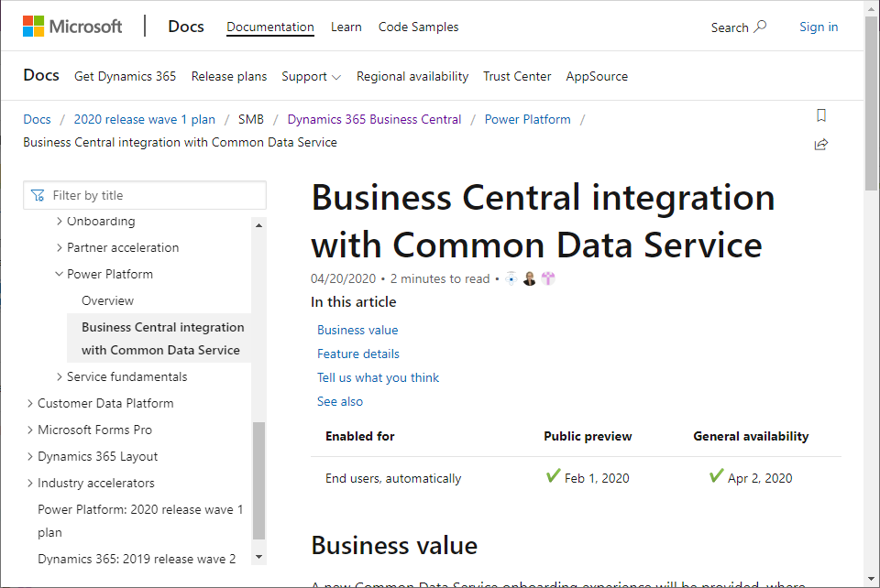Click Sign in
The height and width of the screenshot is (588, 880).
click(819, 27)
